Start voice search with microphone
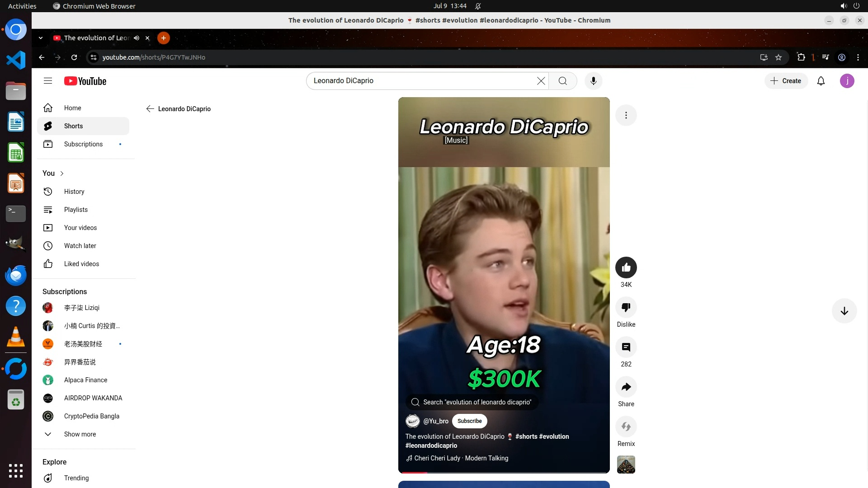This screenshot has width=868, height=488. click(593, 81)
